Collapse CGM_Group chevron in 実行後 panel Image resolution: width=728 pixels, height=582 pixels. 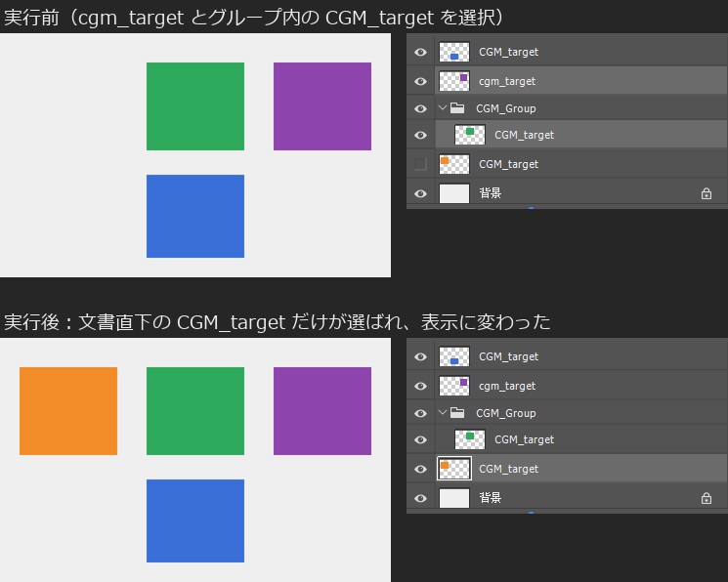point(443,412)
